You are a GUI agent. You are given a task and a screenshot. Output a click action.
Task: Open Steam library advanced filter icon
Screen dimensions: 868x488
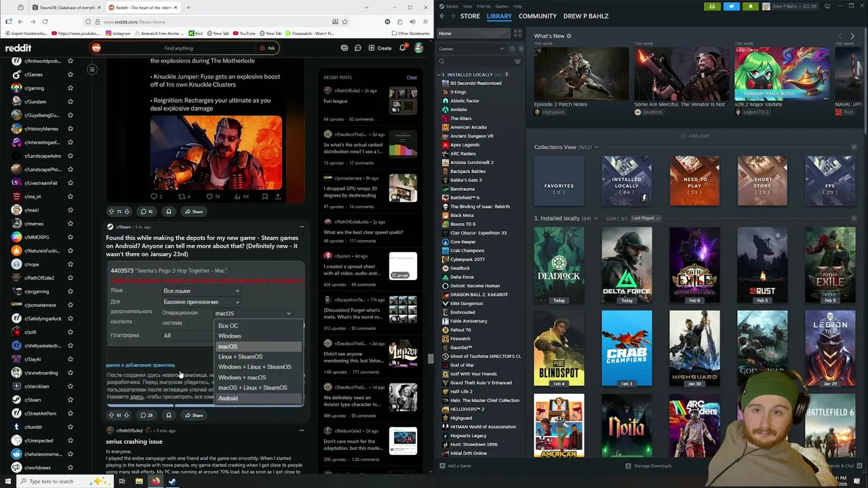(517, 62)
